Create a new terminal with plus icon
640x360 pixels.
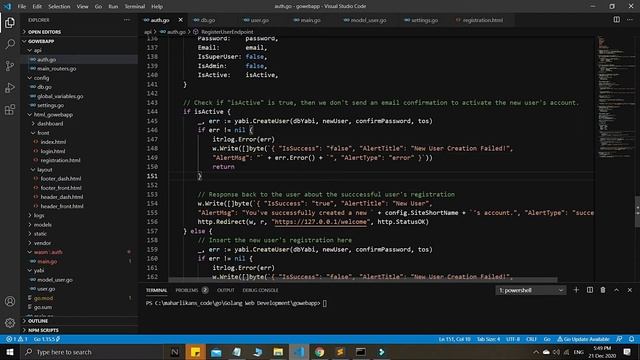click(576, 290)
